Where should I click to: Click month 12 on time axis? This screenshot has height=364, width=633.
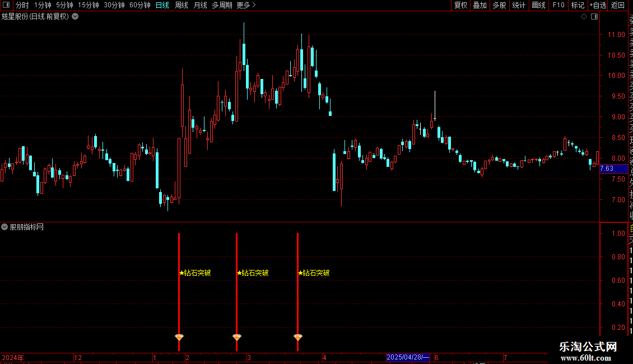[x=78, y=357]
